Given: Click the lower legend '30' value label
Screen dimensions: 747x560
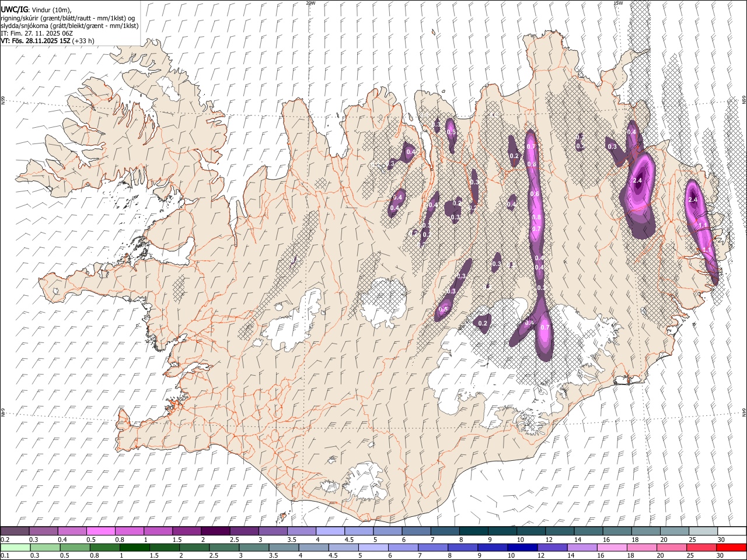Looking at the screenshot, I should point(721,556).
